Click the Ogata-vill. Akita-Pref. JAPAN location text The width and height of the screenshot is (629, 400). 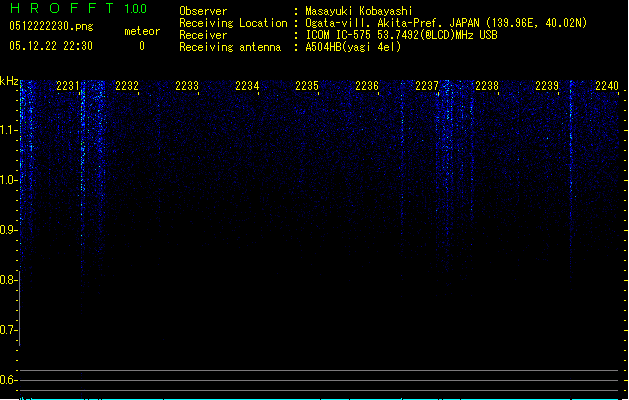point(446,23)
